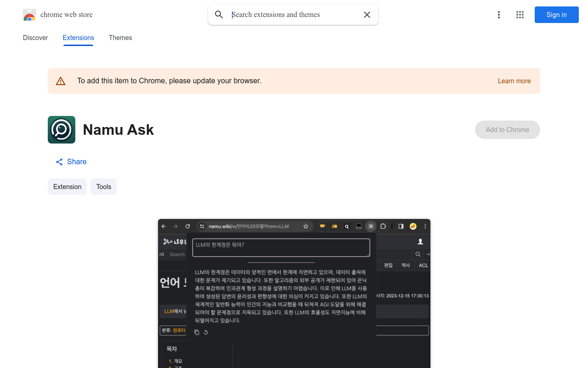This screenshot has width=588, height=368.
Task: Click the search magnifier icon
Action: click(219, 15)
